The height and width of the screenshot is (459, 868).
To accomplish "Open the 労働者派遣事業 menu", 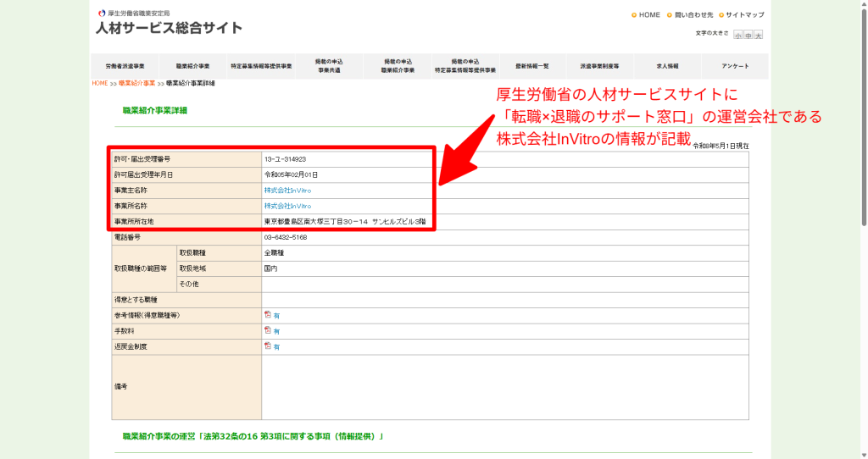I will pyautogui.click(x=125, y=66).
